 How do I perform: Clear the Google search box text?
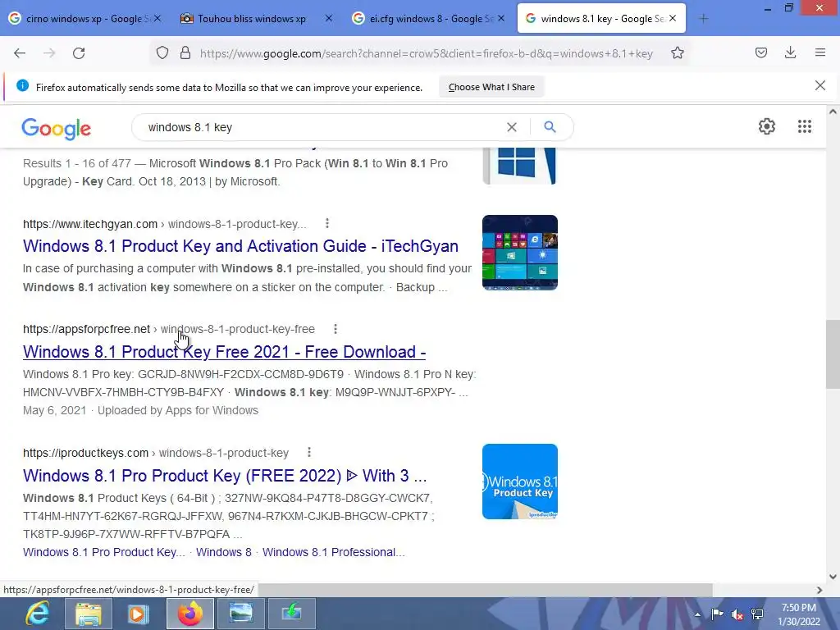(512, 127)
